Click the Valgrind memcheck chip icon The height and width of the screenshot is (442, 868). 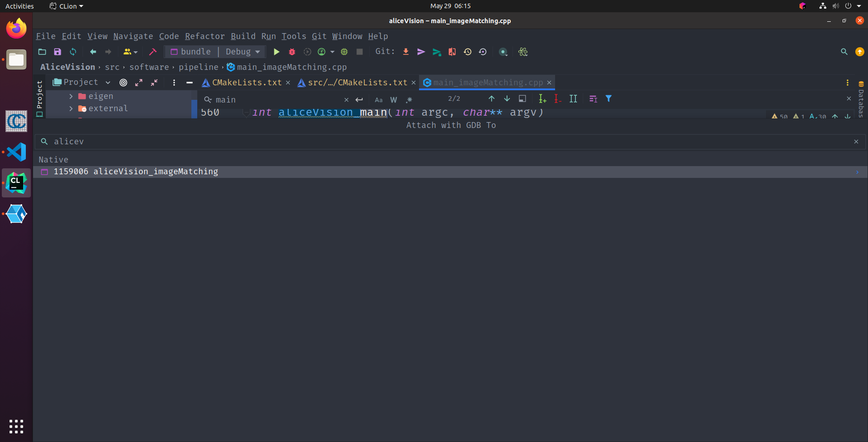coord(344,52)
